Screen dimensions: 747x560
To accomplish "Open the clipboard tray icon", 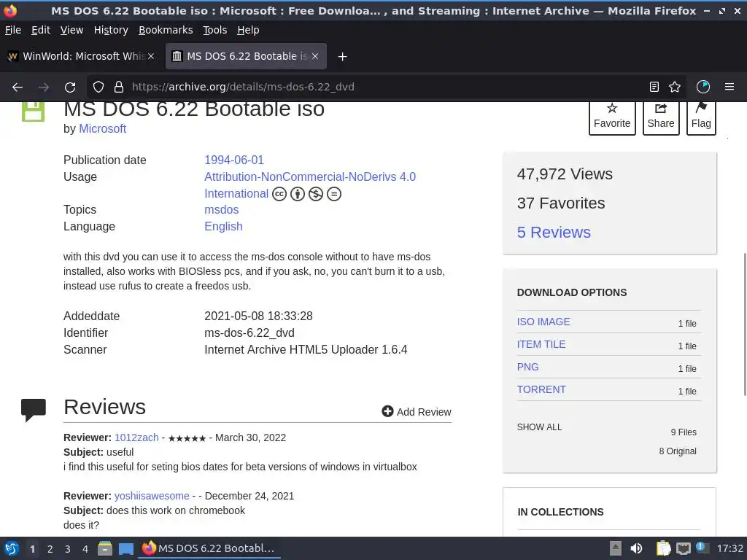I will [663, 548].
